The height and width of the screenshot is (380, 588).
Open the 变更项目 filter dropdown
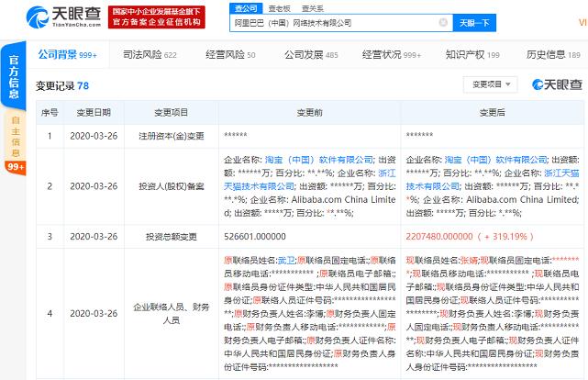[x=491, y=84]
